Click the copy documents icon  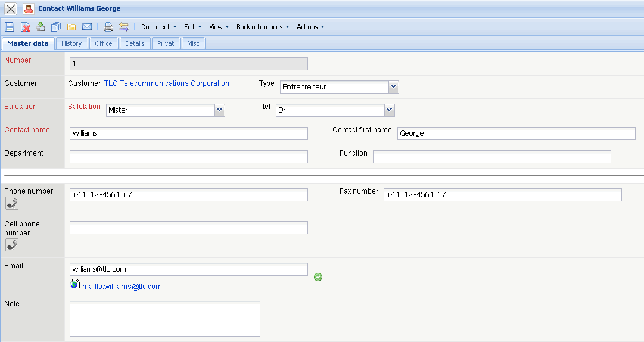(x=56, y=27)
